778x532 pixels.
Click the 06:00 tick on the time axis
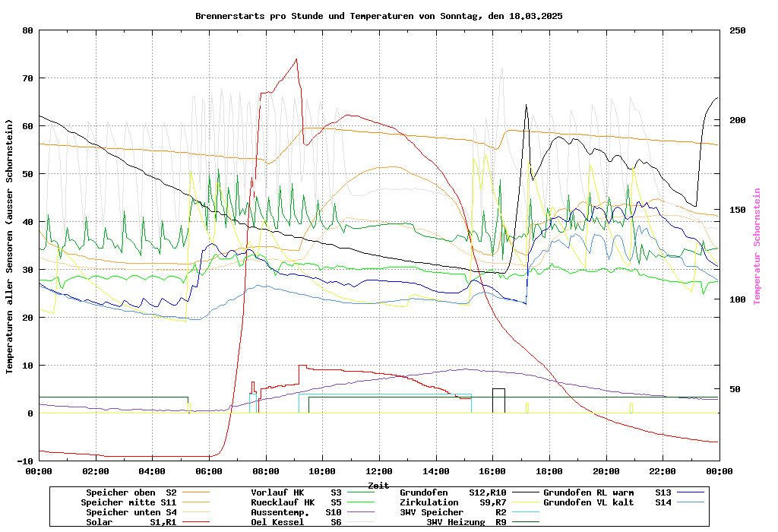click(209, 471)
